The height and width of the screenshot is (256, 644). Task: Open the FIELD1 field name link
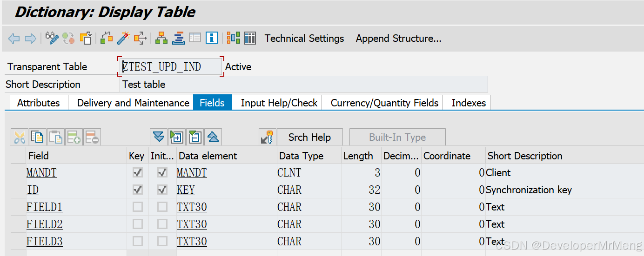tap(44, 207)
